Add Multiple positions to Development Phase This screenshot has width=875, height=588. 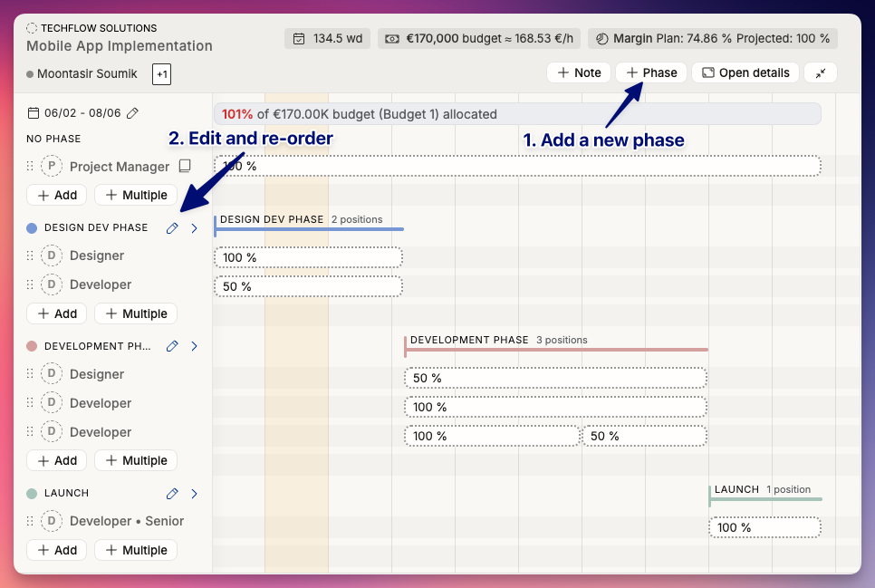[x=136, y=460]
